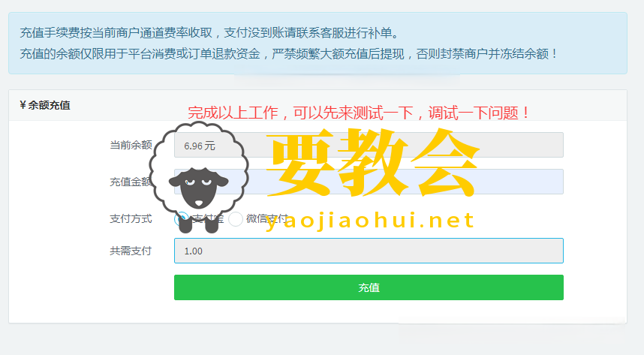Click the yaojiaohui.net watermark link
Viewport: 644px width, 355px height.
coord(369,220)
